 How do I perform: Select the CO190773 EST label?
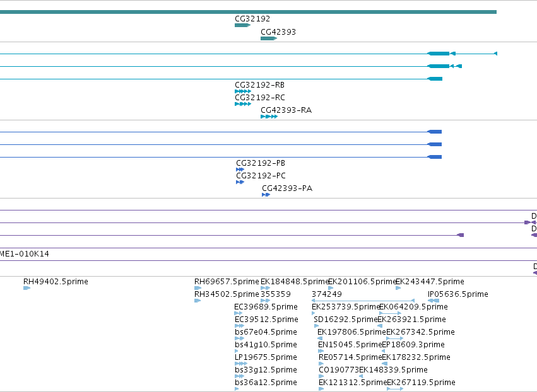(x=339, y=370)
